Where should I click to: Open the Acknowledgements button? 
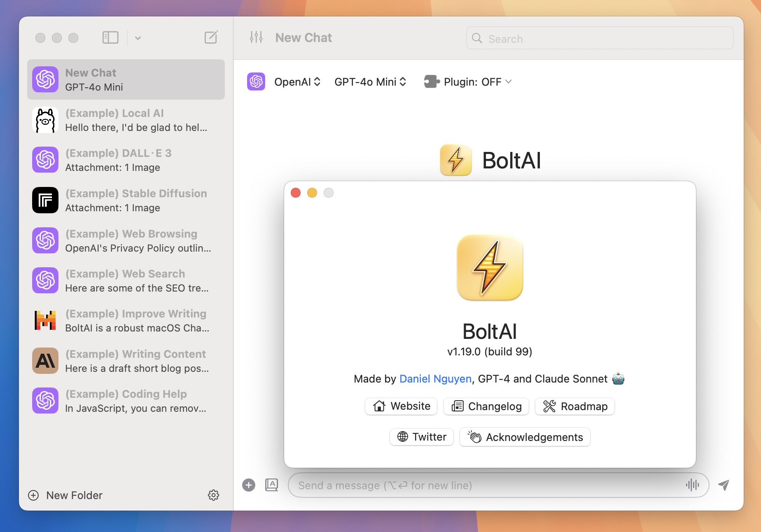tap(525, 437)
